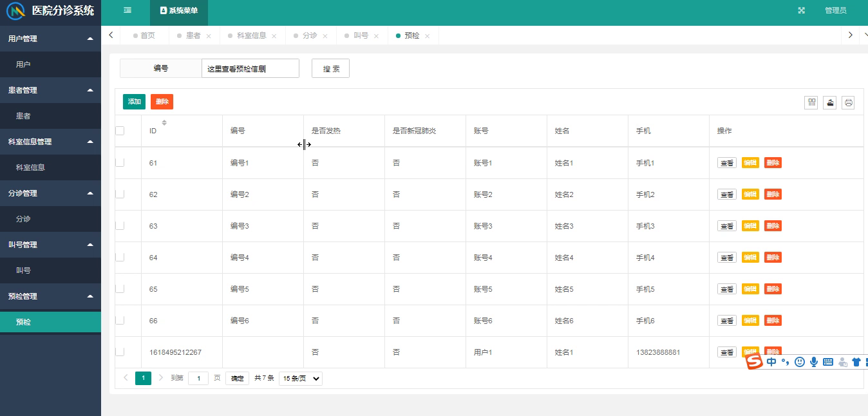Click the phone cell 13823888881

pyautogui.click(x=658, y=352)
